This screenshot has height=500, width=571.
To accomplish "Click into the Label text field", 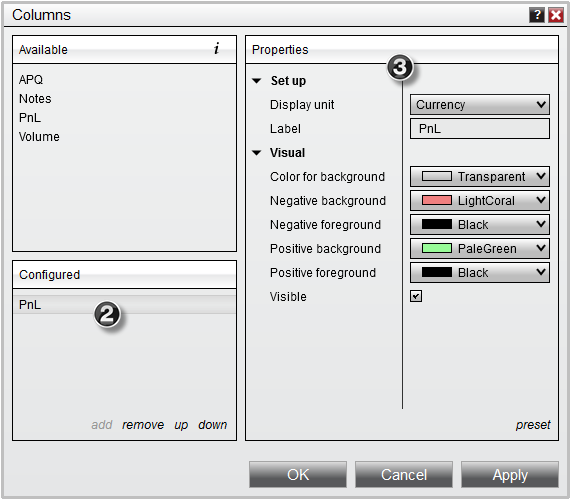I will pyautogui.click(x=480, y=129).
